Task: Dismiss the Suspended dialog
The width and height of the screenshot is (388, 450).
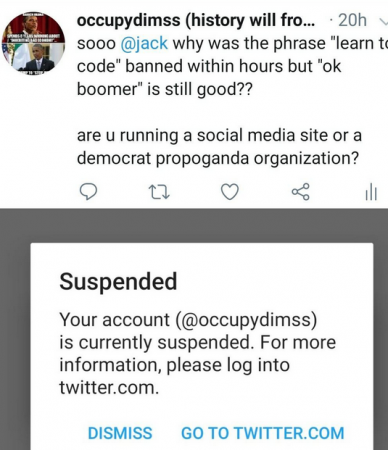Action: [x=120, y=433]
